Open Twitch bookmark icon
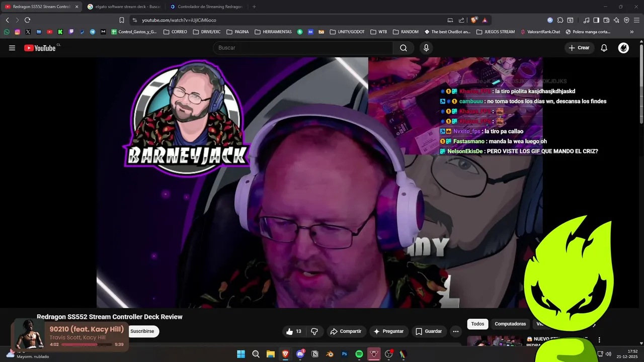Screen dimensions: 644x362 pyautogui.click(x=71, y=32)
